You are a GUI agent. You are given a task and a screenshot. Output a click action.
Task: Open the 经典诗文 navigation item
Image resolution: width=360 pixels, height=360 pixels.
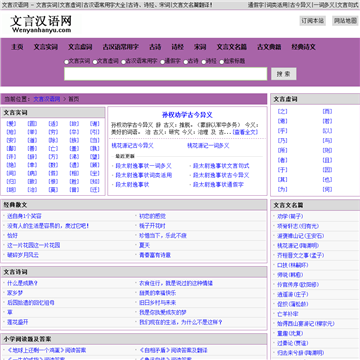pyautogui.click(x=303, y=47)
